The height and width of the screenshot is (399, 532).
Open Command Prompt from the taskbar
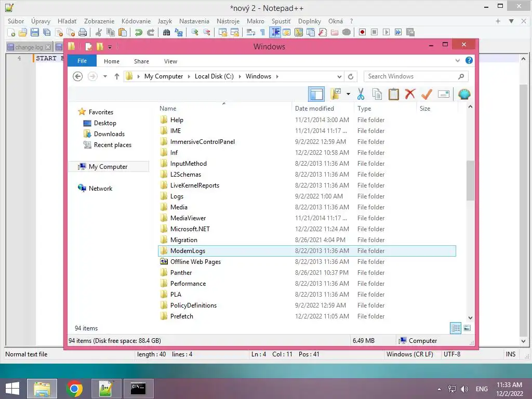click(138, 389)
